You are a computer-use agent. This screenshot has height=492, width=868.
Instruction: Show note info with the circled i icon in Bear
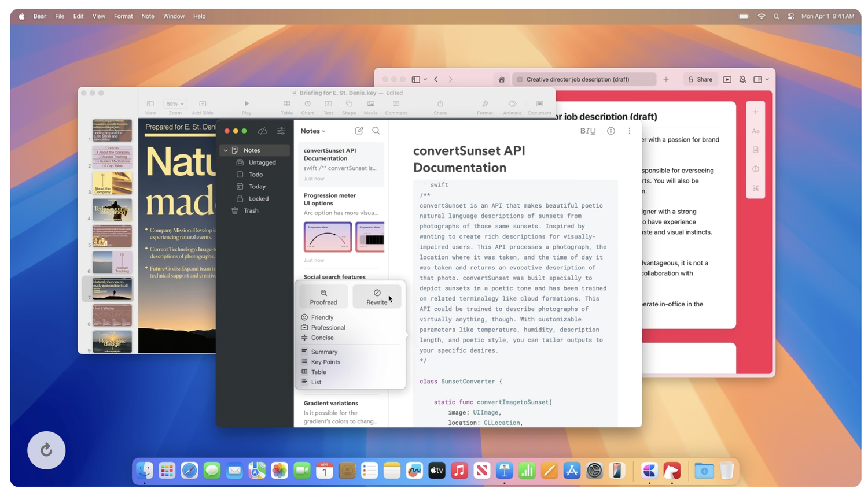point(611,131)
